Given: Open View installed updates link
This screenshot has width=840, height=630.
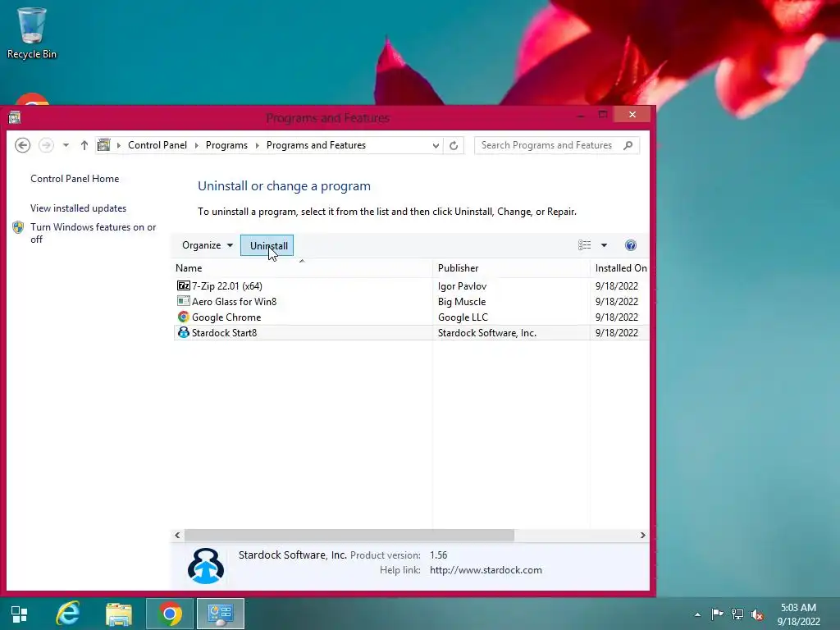Looking at the screenshot, I should tap(78, 208).
